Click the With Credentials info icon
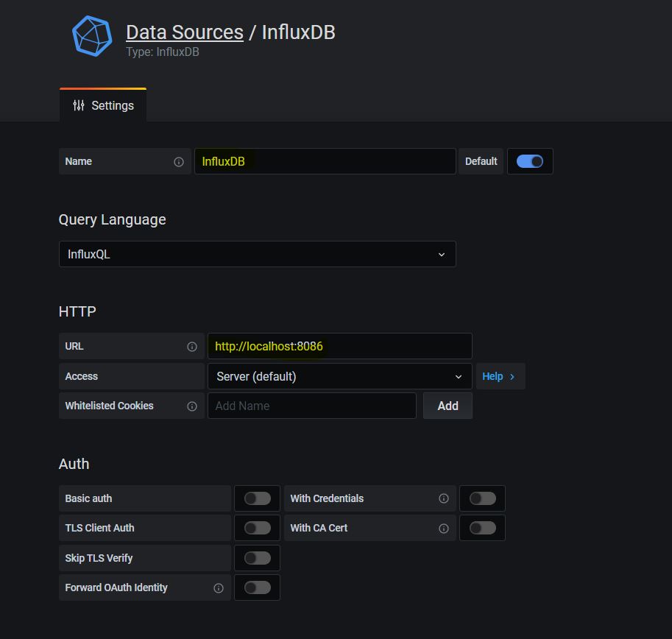This screenshot has height=639, width=672. (444, 498)
